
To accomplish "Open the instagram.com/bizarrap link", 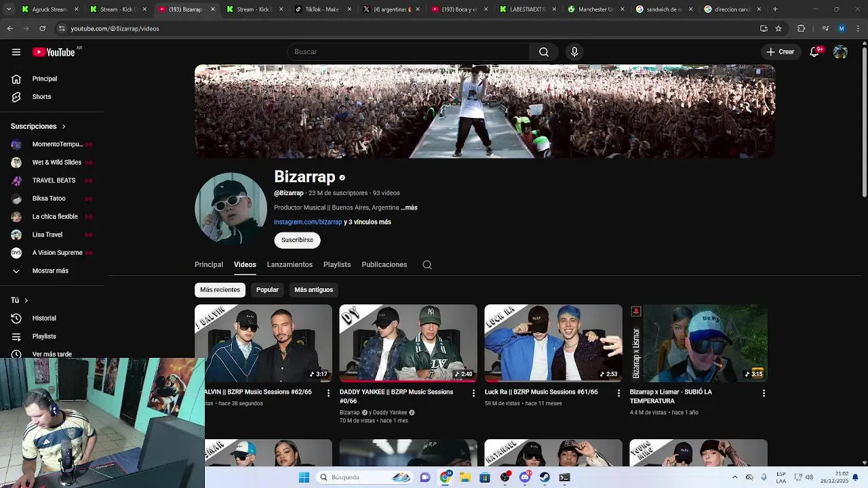I will [x=308, y=222].
